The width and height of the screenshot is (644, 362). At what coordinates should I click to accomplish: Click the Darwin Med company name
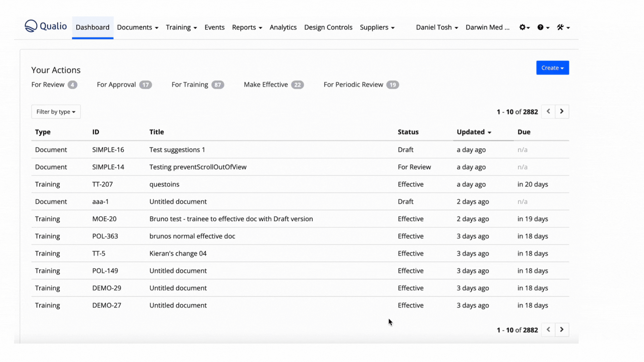click(487, 27)
